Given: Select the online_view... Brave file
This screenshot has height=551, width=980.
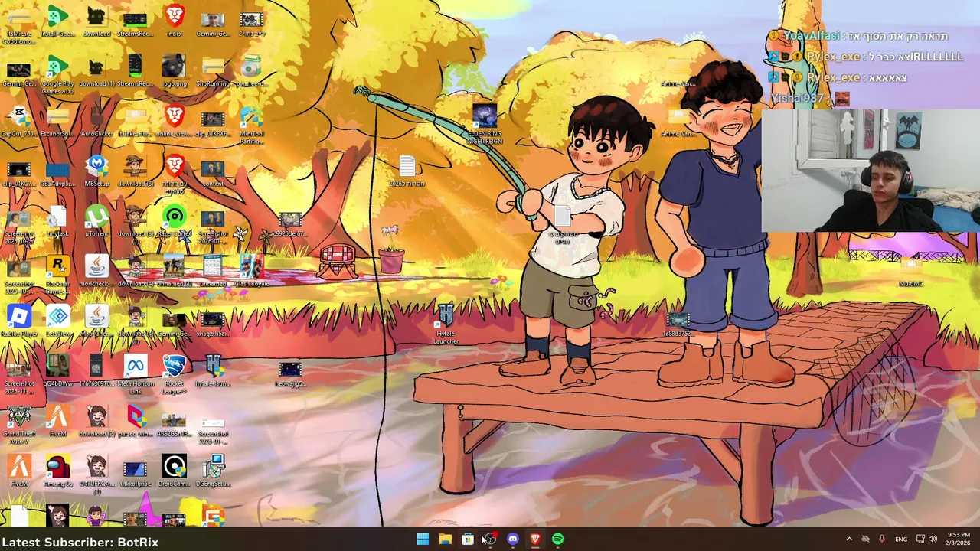Looking at the screenshot, I should (175, 122).
